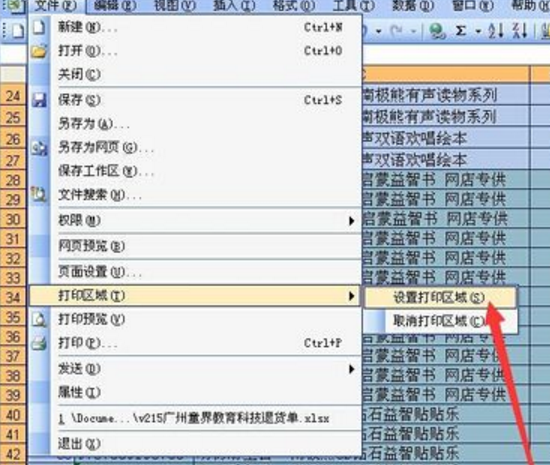The width and height of the screenshot is (550, 465).
Task: Choose 打印 from the file menu
Action: pyautogui.click(x=195, y=343)
